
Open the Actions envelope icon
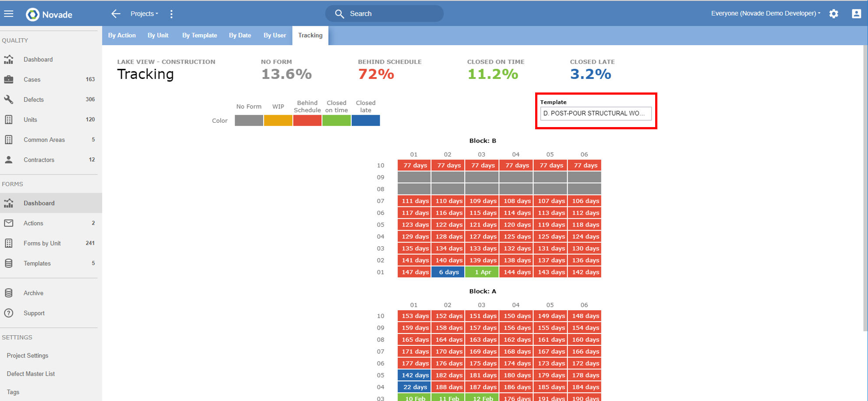(x=9, y=223)
